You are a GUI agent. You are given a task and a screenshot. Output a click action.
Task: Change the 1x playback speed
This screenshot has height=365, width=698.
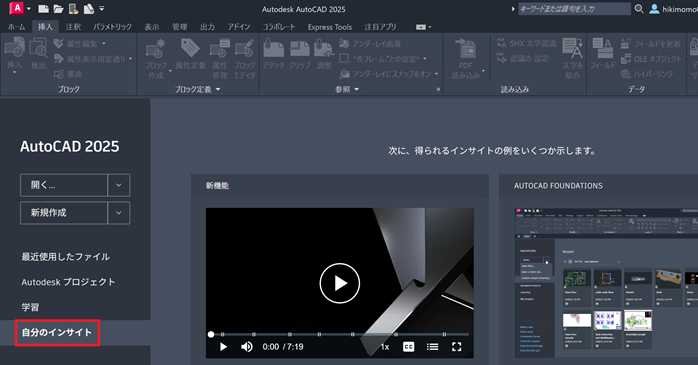(x=385, y=347)
